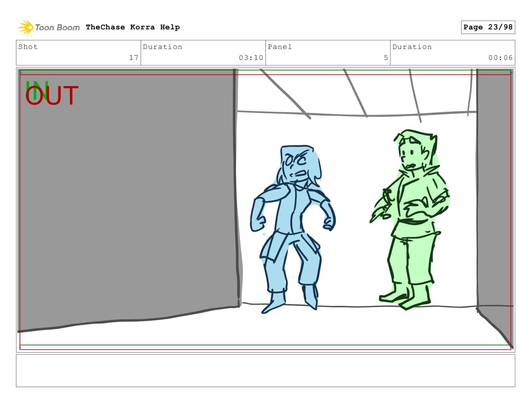Click the red 'OUT' camera label
Viewport: 532px width, 411px height.
[x=52, y=96]
